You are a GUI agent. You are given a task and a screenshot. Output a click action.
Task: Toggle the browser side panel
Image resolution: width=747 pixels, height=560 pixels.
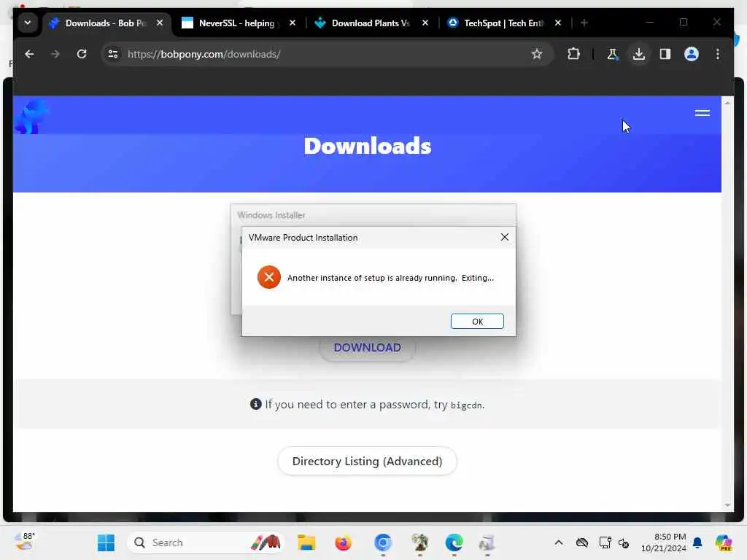point(665,54)
